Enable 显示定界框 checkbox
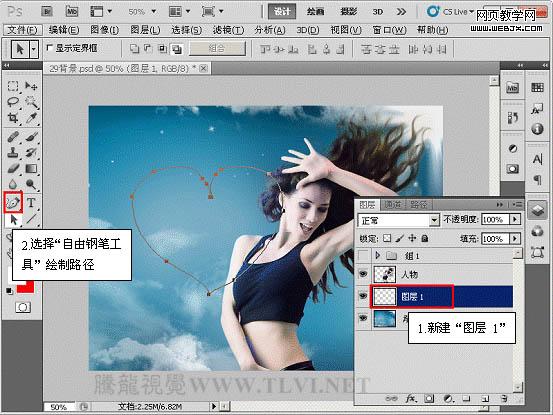 coord(50,48)
